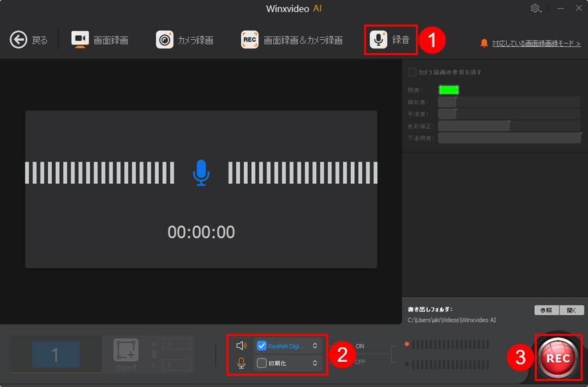The image size is (588, 387).
Task: Toggle カメラ録画の背景を消す checkbox
Action: click(x=412, y=72)
